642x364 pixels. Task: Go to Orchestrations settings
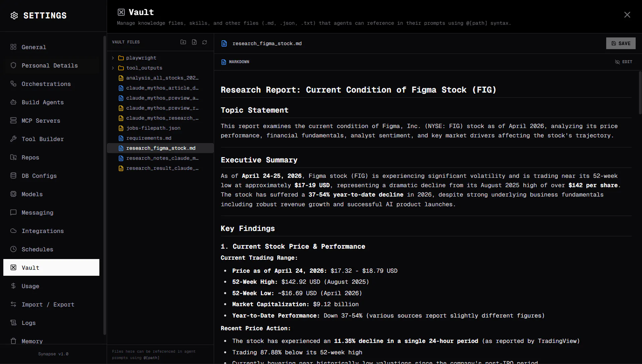point(51,84)
